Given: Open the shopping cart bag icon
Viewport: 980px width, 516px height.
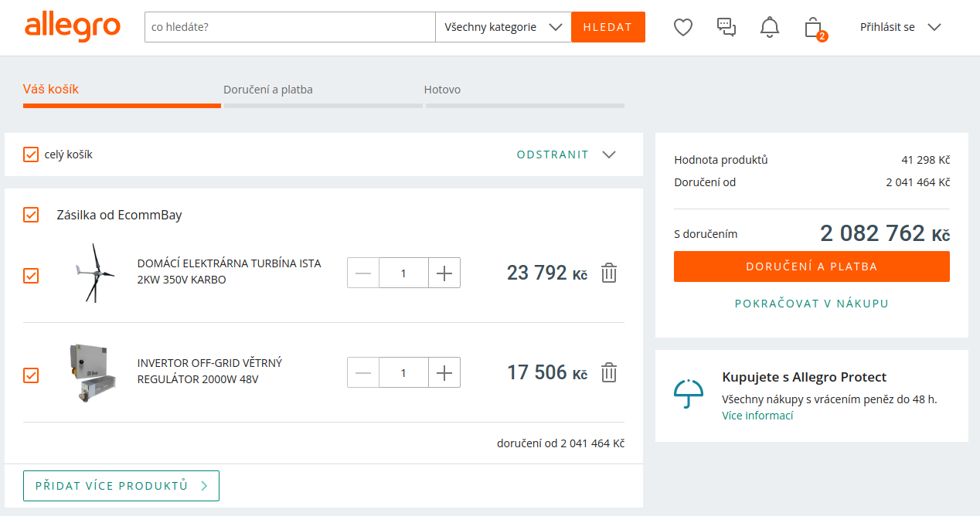Looking at the screenshot, I should 813,29.
